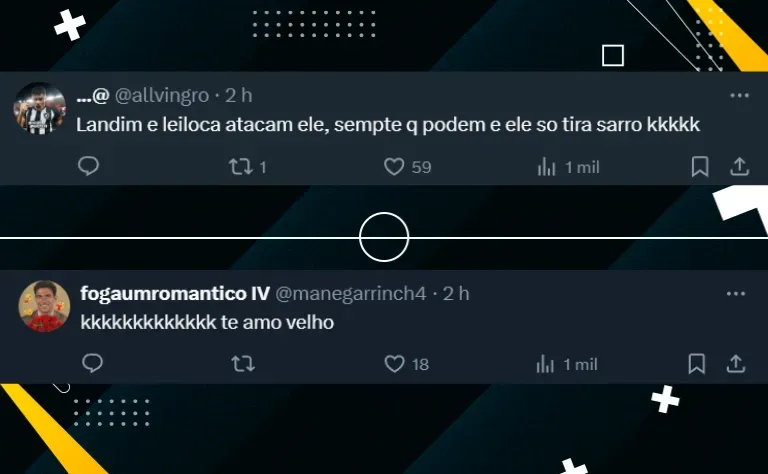Bookmark the @allvingro tweet
Image resolution: width=768 pixels, height=474 pixels.
[x=700, y=166]
